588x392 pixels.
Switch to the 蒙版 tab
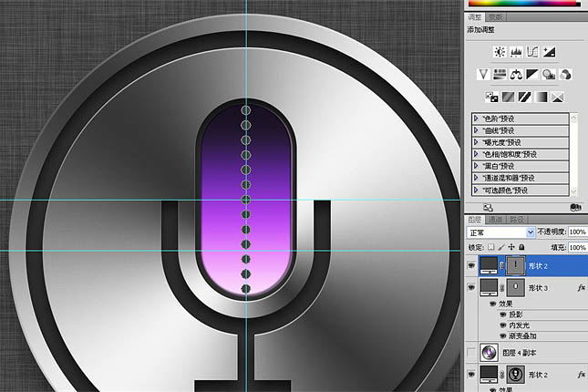tap(495, 17)
